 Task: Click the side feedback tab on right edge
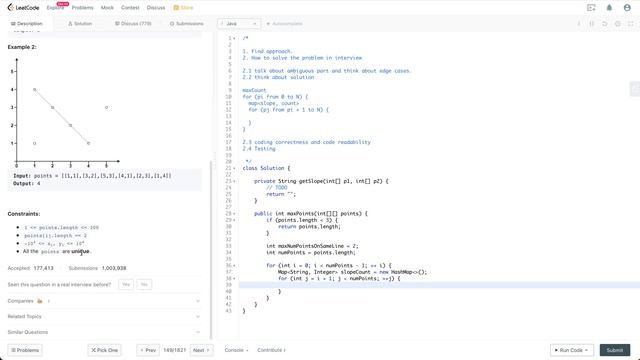(635, 88)
